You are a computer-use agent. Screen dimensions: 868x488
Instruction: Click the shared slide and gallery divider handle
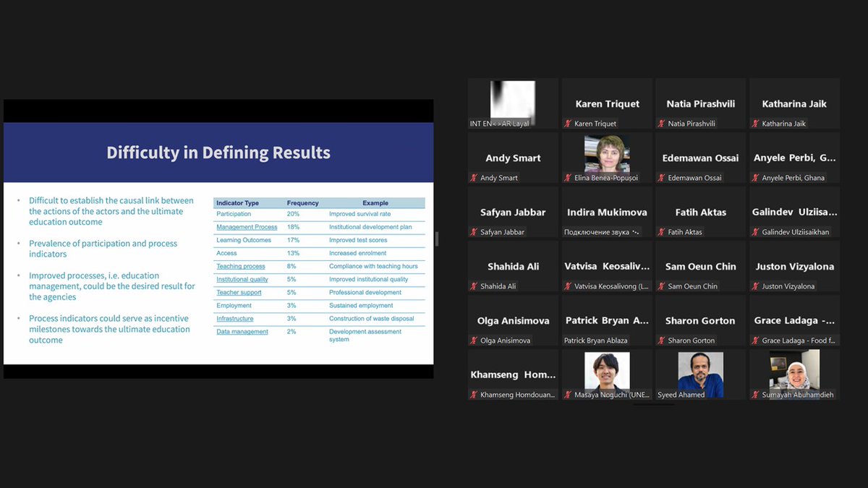coord(437,239)
